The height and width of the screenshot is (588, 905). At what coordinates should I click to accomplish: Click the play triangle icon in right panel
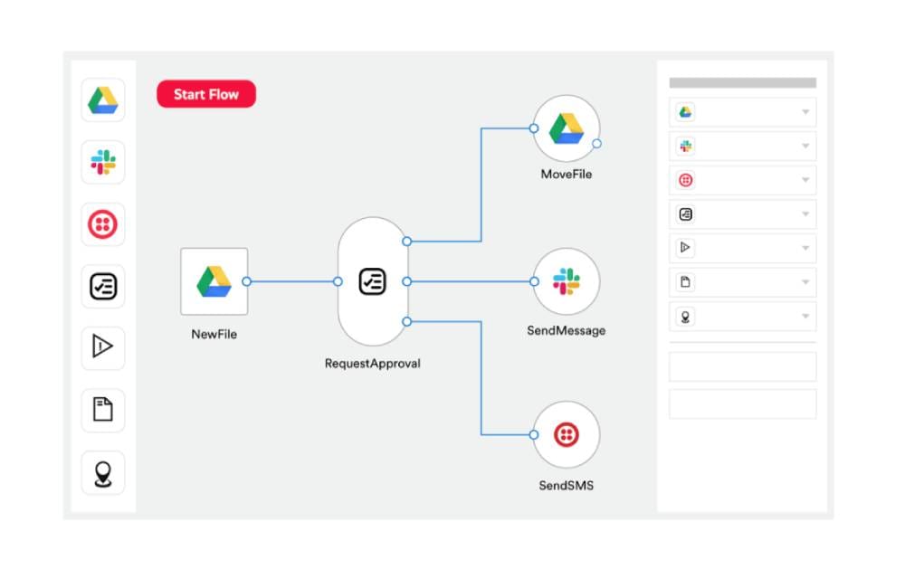(686, 248)
